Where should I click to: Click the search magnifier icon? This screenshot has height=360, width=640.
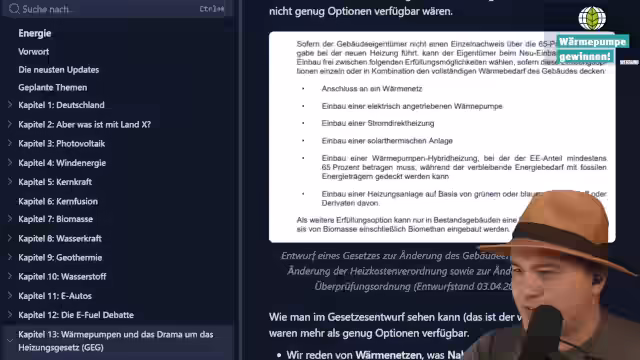click(x=14, y=9)
